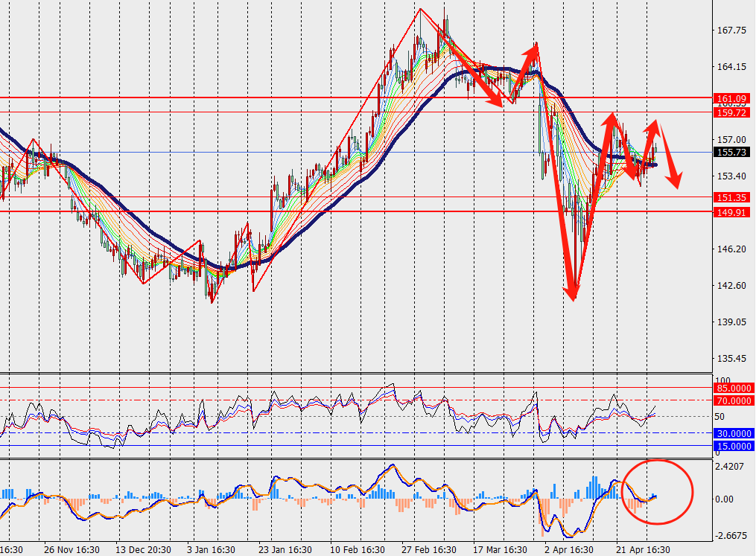The height and width of the screenshot is (556, 756).
Task: Click the red 161.09 price level label
Action: (x=731, y=98)
